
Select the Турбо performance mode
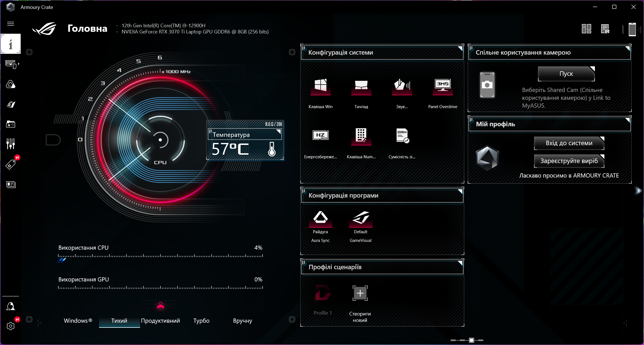[201, 321]
